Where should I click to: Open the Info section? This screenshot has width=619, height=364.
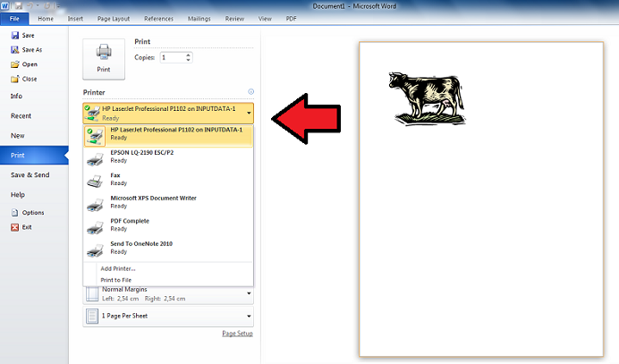point(17,96)
